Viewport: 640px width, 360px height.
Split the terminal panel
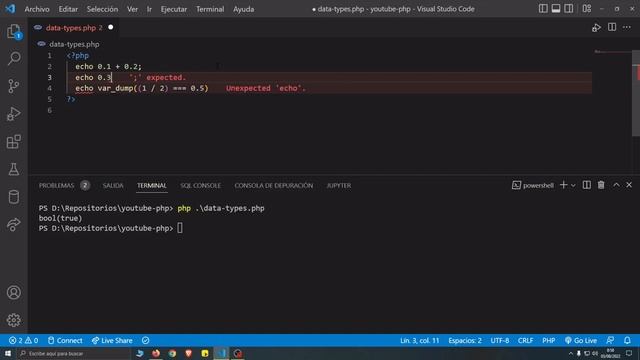click(587, 185)
